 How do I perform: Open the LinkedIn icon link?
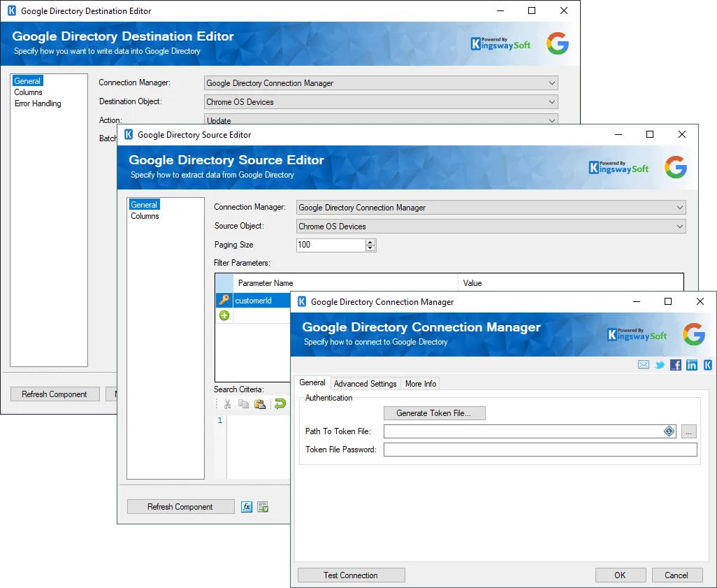pos(692,365)
